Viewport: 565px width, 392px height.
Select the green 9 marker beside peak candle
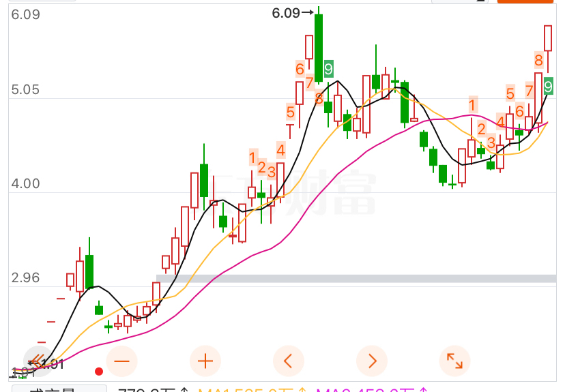[328, 69]
